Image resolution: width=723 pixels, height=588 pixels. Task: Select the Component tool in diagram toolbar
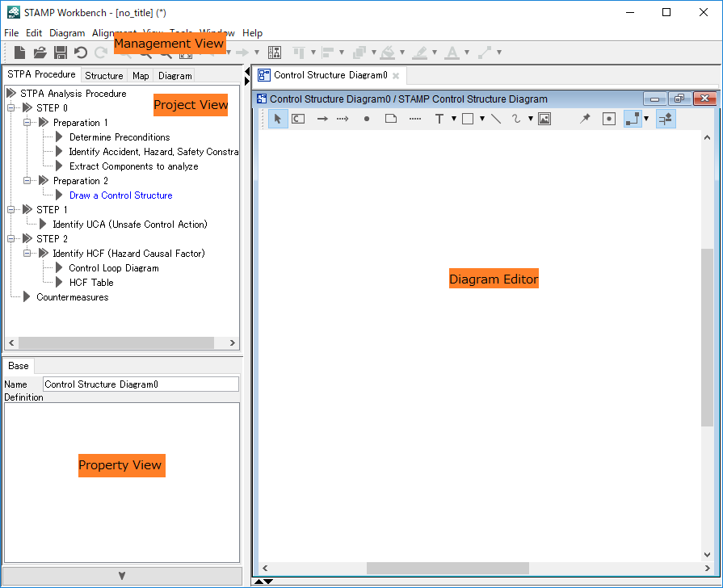298,119
